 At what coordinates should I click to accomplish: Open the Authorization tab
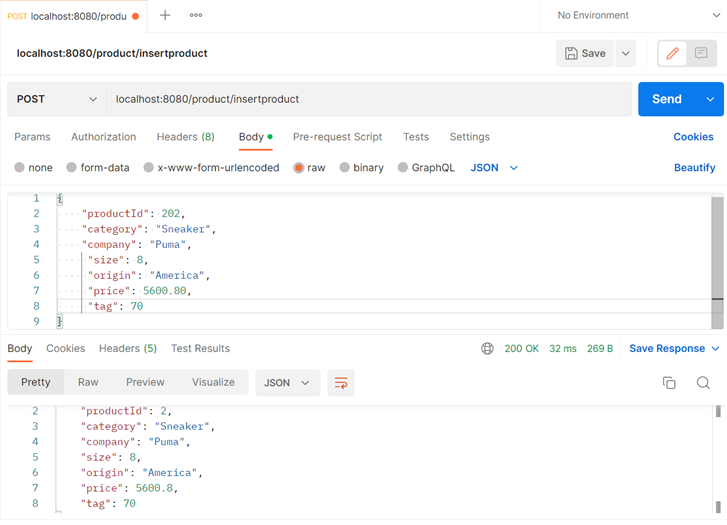tap(103, 137)
